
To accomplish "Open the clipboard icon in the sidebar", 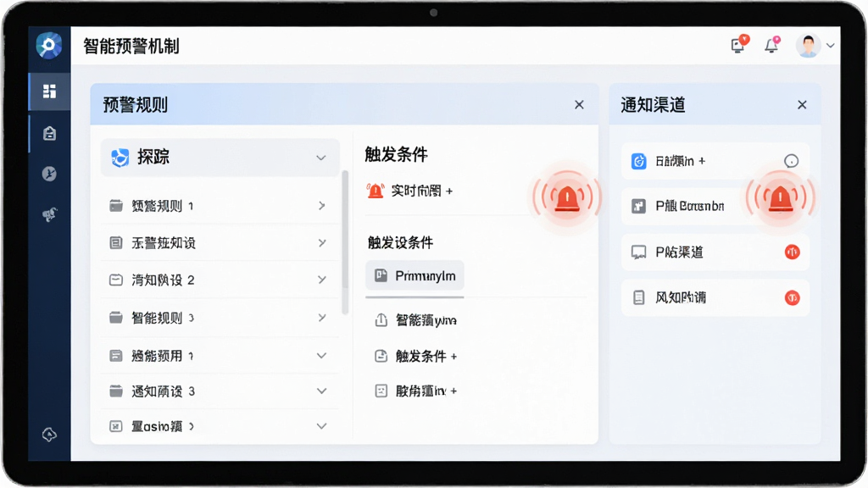I will pos(49,133).
